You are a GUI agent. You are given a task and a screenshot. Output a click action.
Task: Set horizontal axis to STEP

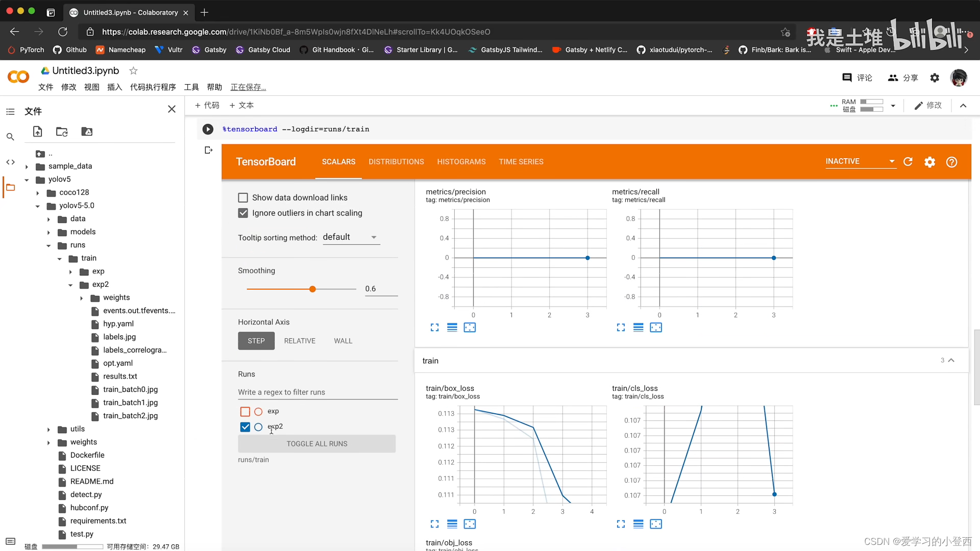(256, 341)
